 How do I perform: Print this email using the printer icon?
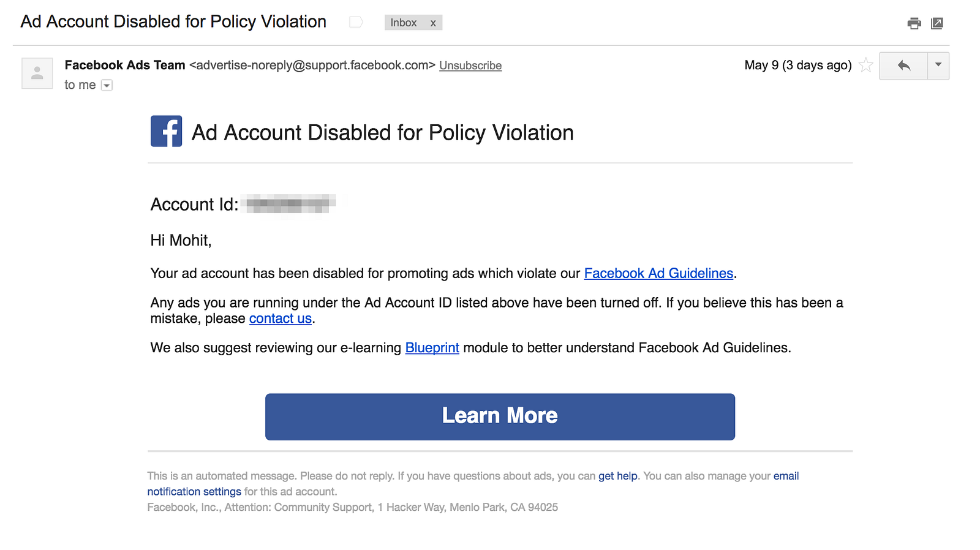(x=914, y=23)
